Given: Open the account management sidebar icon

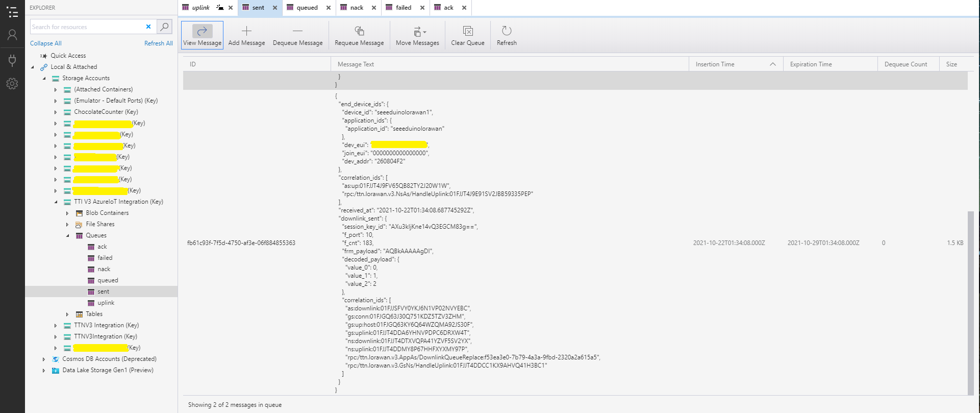Looking at the screenshot, I should (x=12, y=35).
